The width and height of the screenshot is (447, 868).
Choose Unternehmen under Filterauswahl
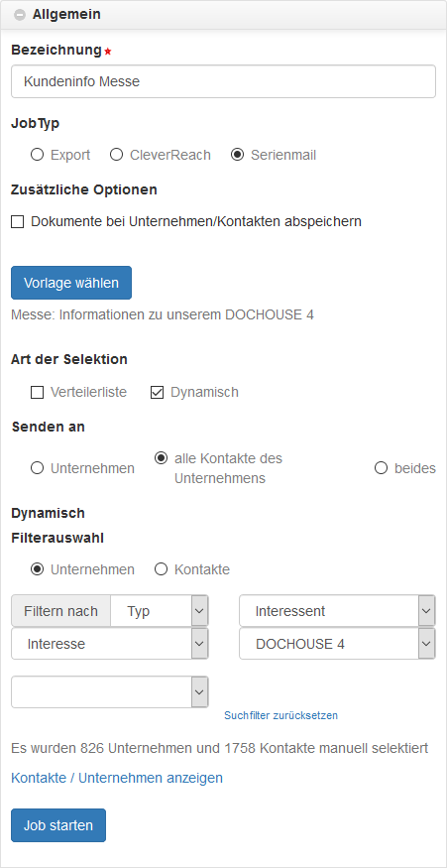point(37,569)
